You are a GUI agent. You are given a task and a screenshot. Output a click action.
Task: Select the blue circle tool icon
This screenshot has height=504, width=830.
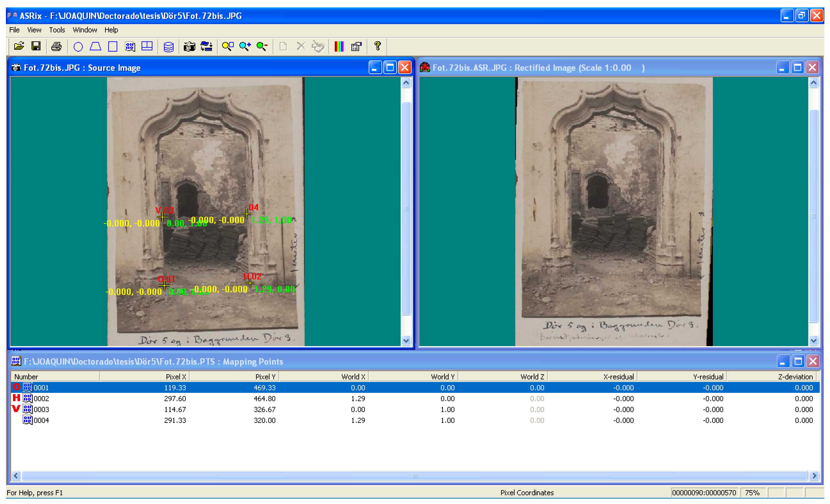[78, 46]
